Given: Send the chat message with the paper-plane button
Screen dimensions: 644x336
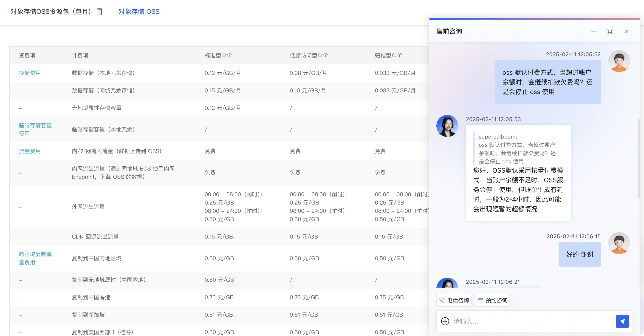Looking at the screenshot, I should point(622,321).
